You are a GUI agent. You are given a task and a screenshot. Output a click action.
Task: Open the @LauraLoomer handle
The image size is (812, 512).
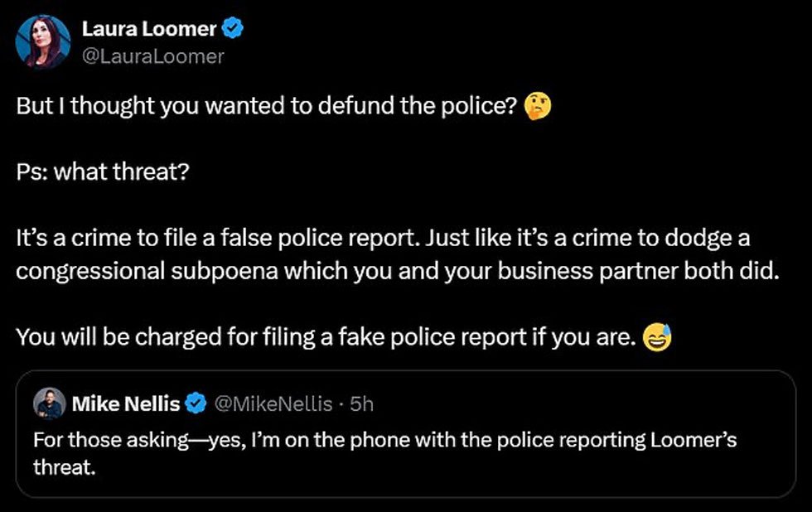pyautogui.click(x=153, y=56)
